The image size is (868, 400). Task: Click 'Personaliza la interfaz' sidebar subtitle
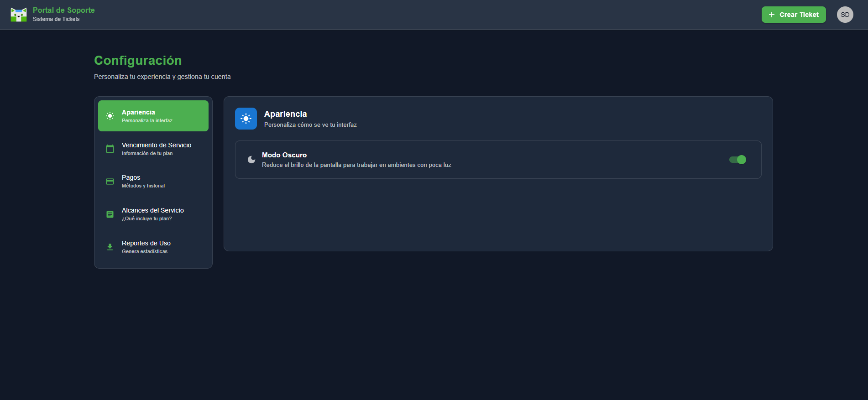click(147, 120)
